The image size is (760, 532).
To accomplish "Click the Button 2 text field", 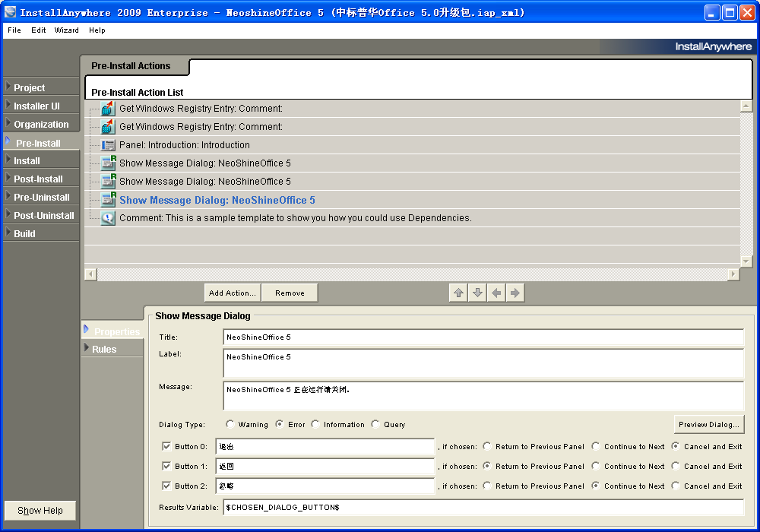I will (325, 486).
